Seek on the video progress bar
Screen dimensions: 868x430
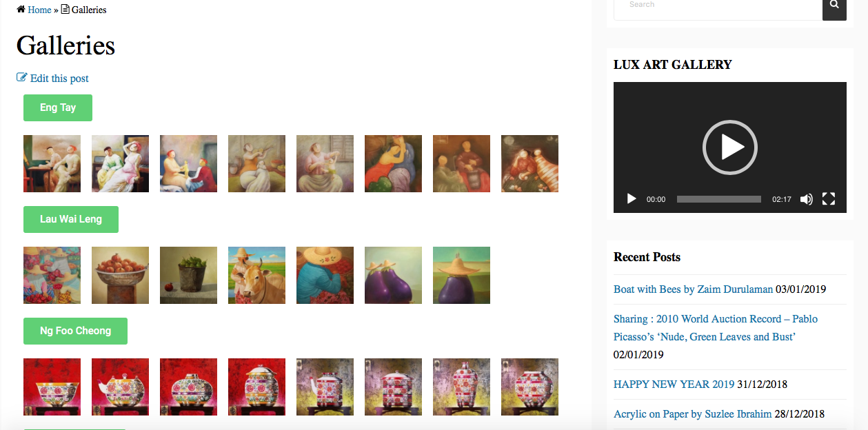coord(719,199)
